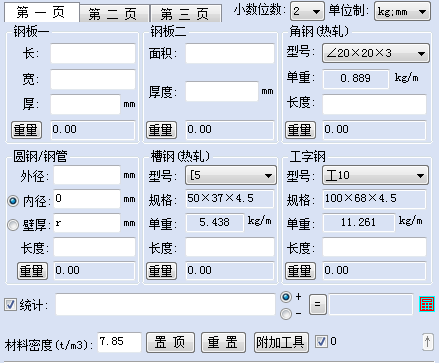Click the 槽钢 单重 value 5.438
Image resolution: width=439 pixels, height=363 pixels.
click(x=215, y=223)
